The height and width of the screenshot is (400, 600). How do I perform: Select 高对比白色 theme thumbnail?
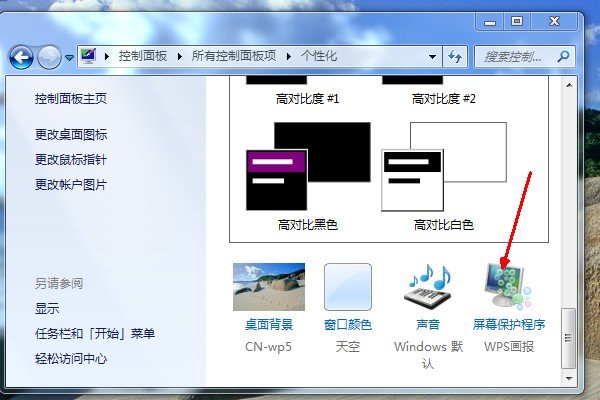(444, 167)
